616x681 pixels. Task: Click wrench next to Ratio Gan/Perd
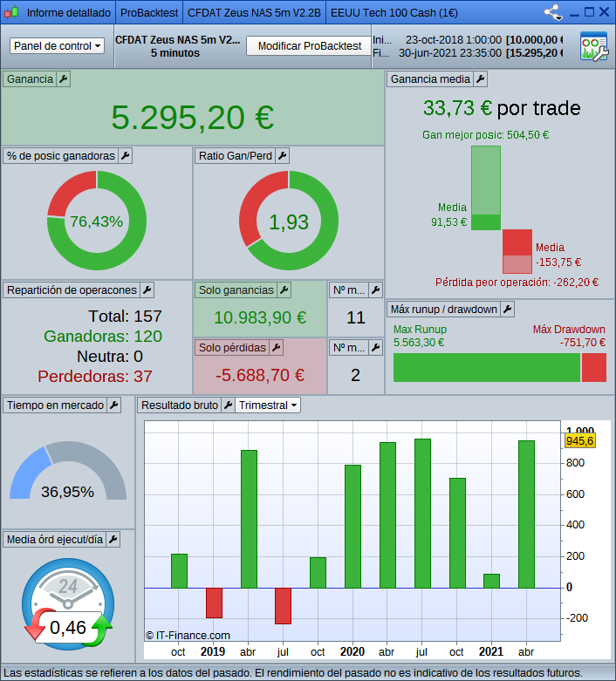pos(282,155)
